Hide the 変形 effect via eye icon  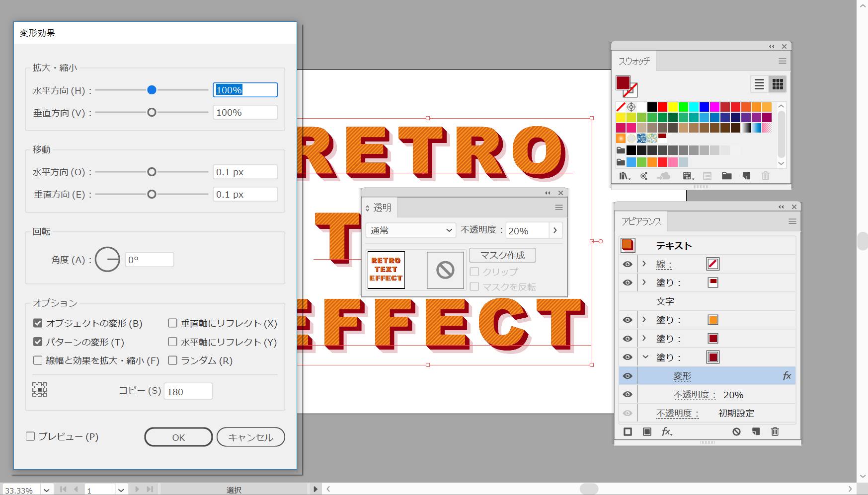(x=628, y=376)
